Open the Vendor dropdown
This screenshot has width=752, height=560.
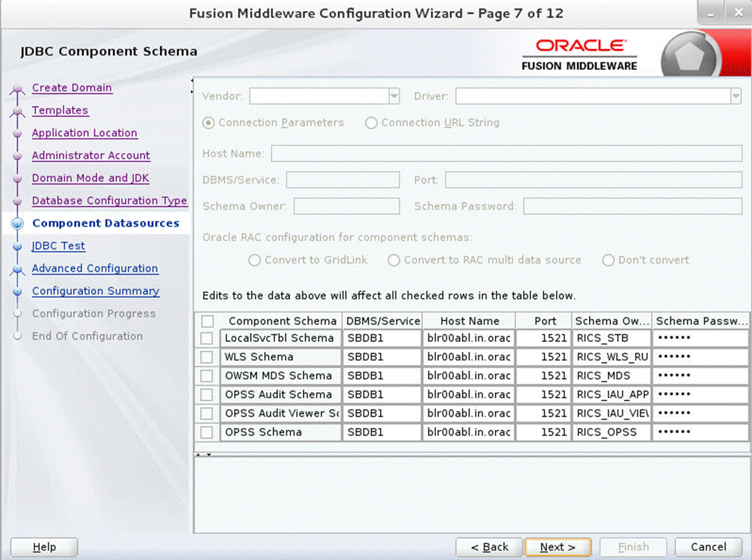pos(394,96)
